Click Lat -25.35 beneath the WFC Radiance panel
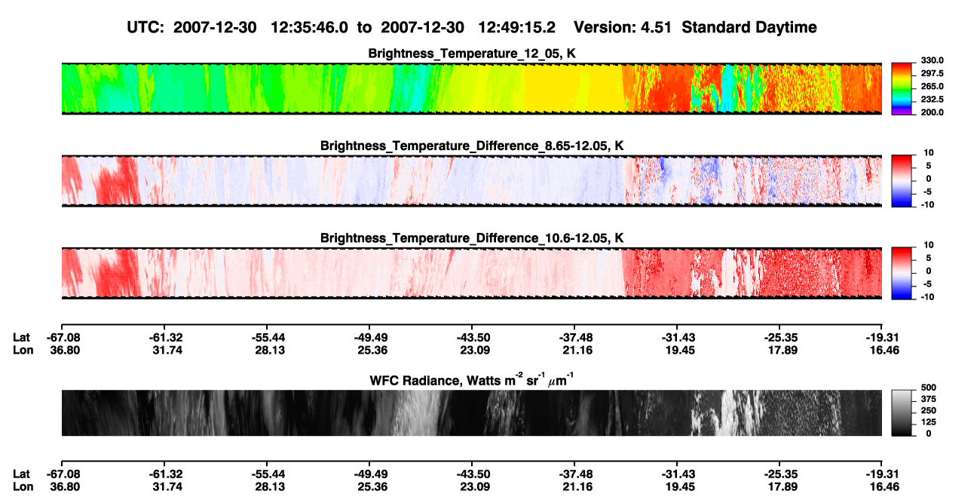This screenshot has width=980, height=503. click(779, 474)
